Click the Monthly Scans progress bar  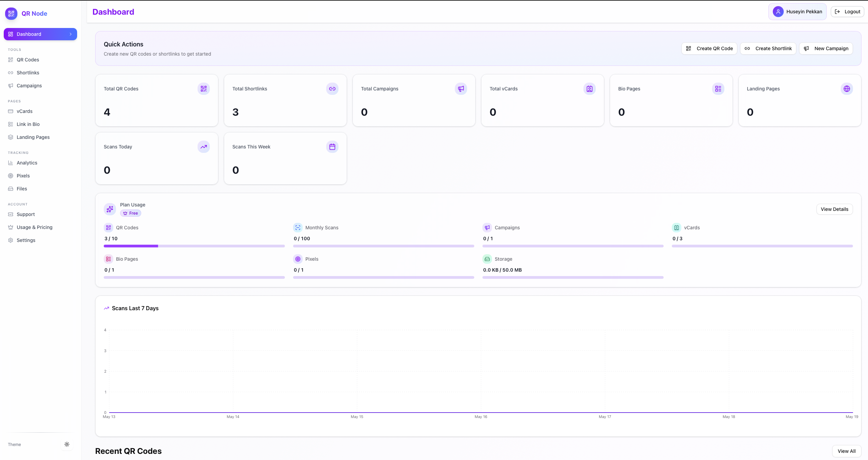384,246
